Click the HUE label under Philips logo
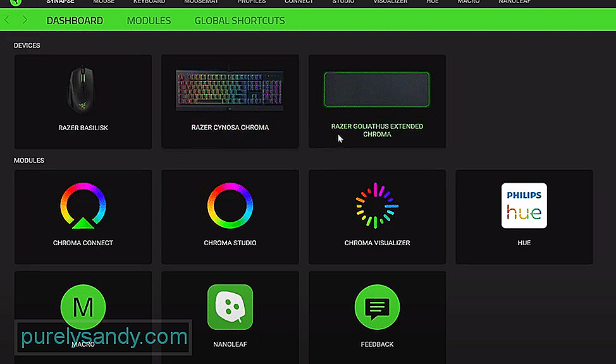 524,243
